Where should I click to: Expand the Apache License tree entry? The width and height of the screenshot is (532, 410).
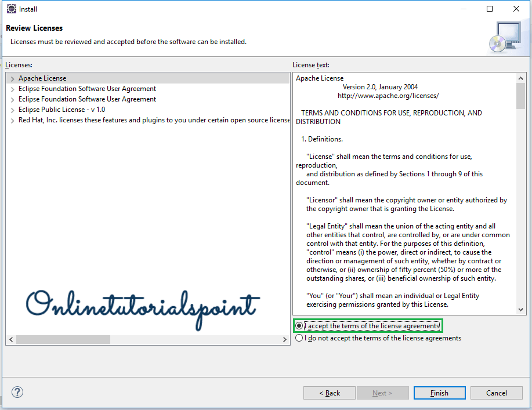click(12, 78)
